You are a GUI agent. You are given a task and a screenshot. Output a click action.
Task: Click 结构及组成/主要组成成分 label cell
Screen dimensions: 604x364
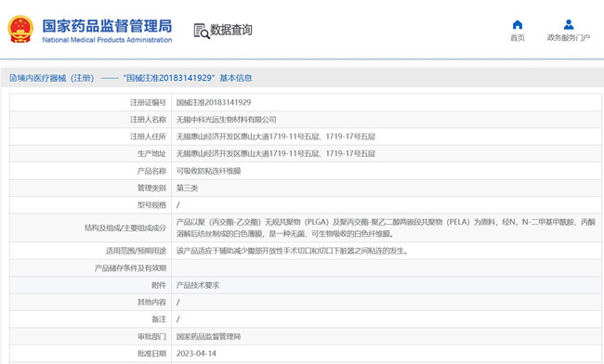(90, 227)
